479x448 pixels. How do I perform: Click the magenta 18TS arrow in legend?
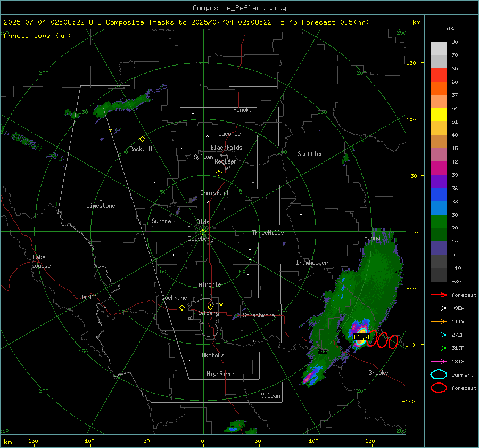tap(439, 361)
